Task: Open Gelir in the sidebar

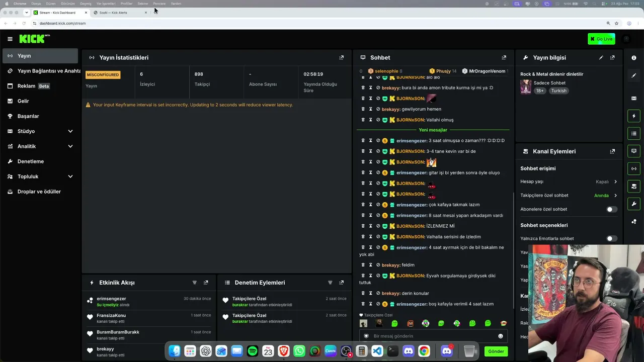Action: coord(40,101)
